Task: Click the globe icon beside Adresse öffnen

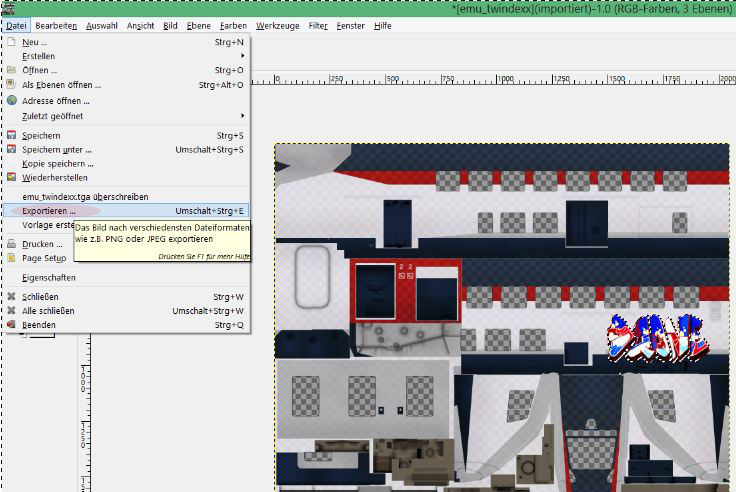Action: (x=12, y=100)
